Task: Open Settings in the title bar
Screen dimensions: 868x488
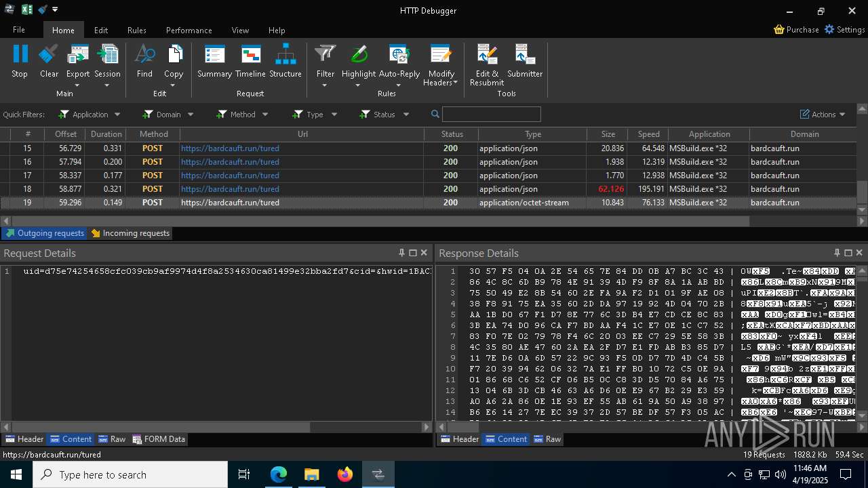Action: pos(844,29)
